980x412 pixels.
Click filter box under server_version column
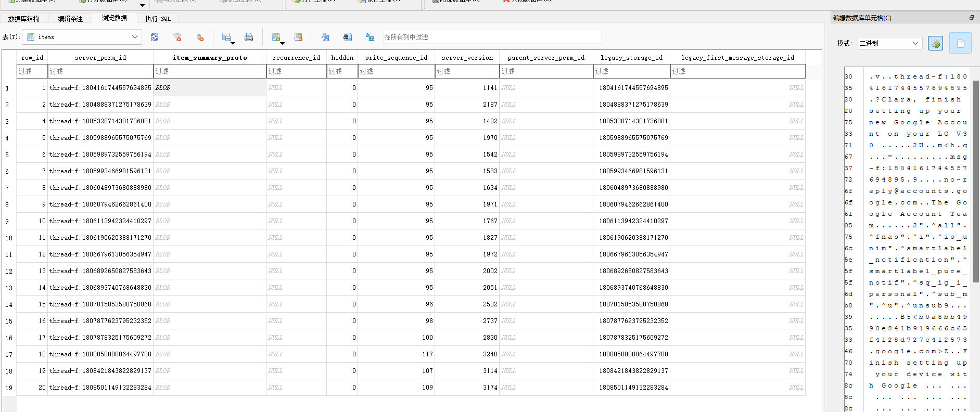[x=467, y=71]
